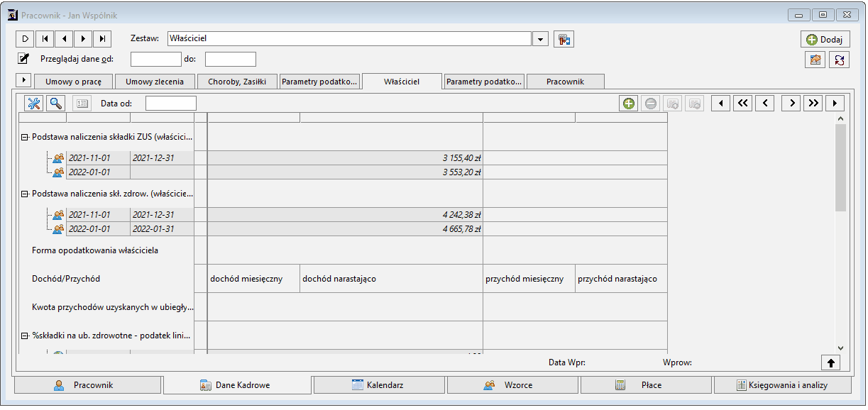Click the export table icon below Dodaj
The image size is (868, 410).
click(815, 60)
